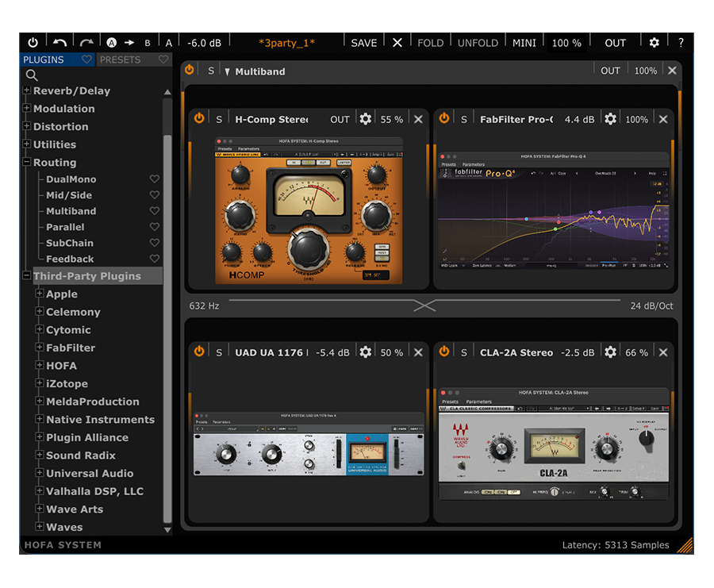Open global settings gear in top bar
The height and width of the screenshot is (588, 714).
(x=654, y=43)
